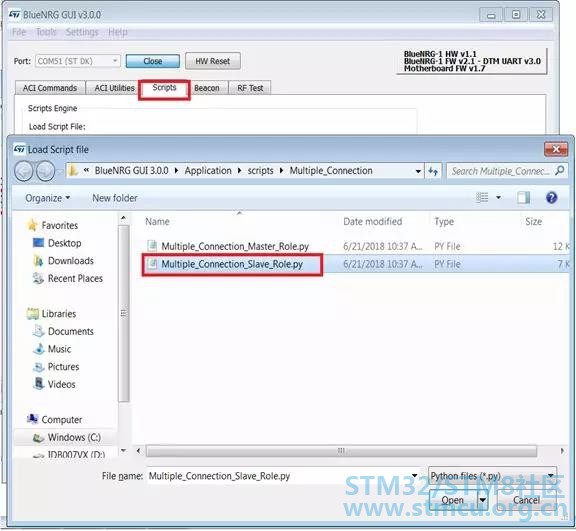Switch to the Beacon tab
576x531 pixels.
[207, 88]
